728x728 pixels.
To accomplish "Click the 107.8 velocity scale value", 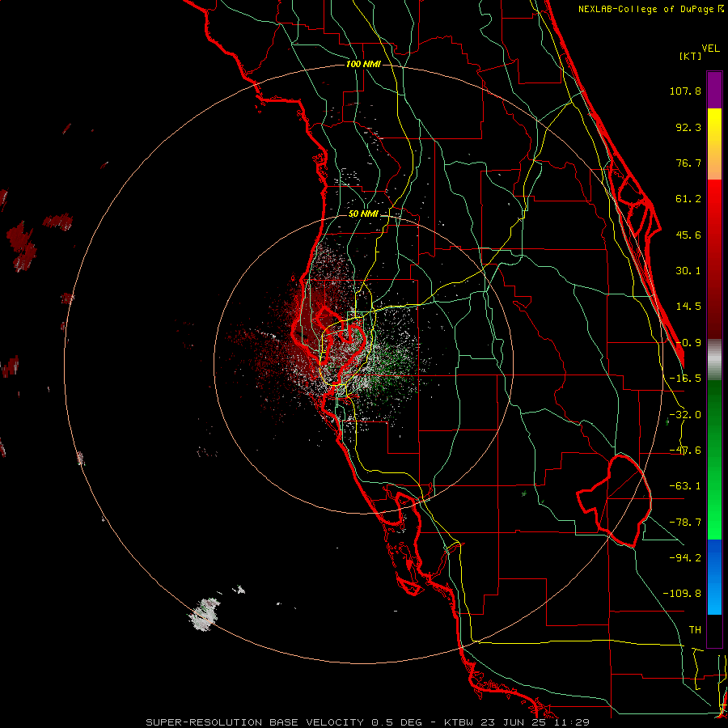I will (x=685, y=91).
